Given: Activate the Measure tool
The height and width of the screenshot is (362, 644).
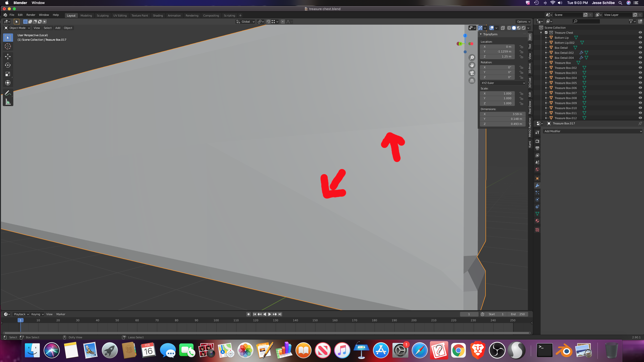Looking at the screenshot, I should coord(8,102).
